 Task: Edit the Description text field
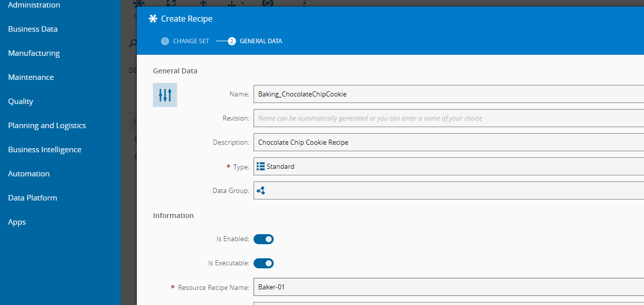[448, 142]
